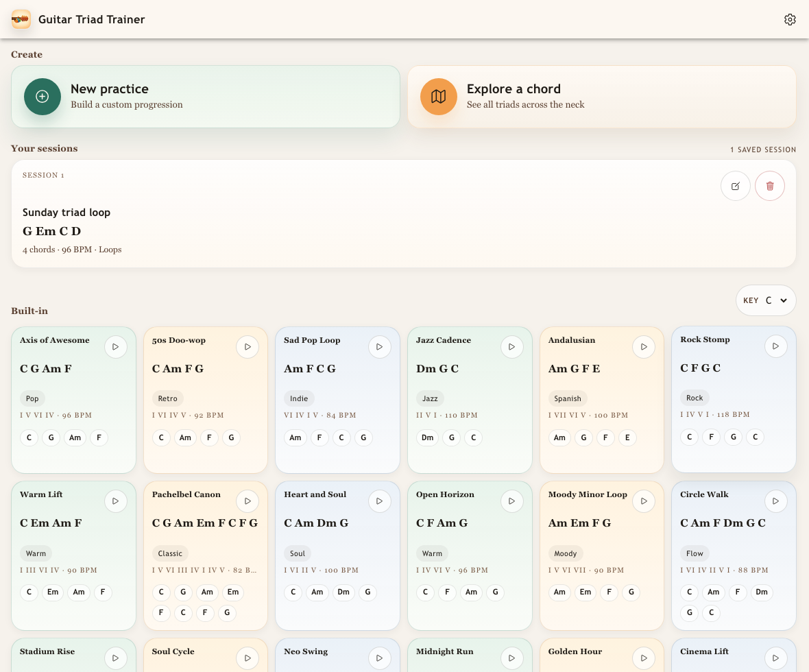
Task: Play the Sad Pop Loop progression
Action: [380, 347]
